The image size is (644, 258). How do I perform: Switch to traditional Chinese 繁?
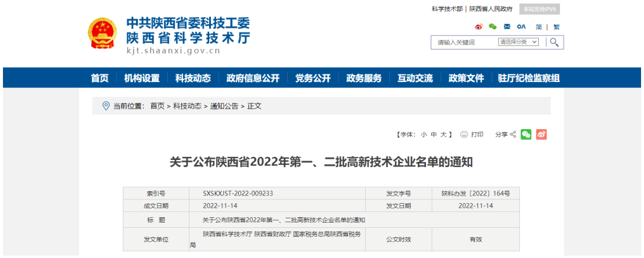click(x=556, y=27)
